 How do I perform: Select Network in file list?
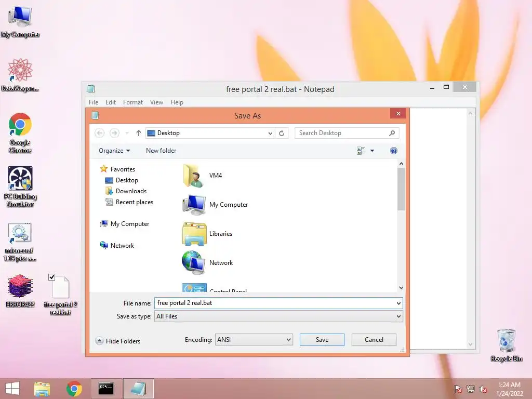(x=207, y=262)
